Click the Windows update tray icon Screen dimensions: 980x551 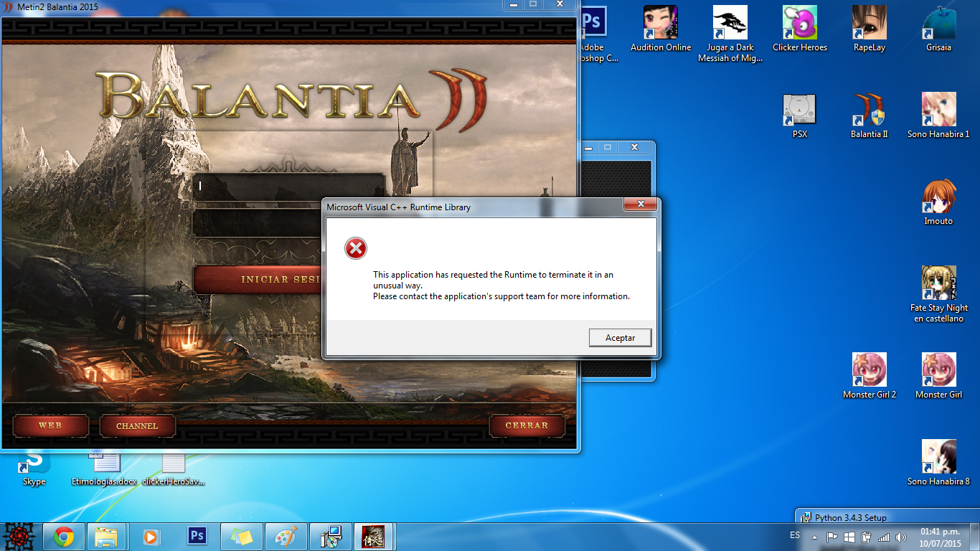(x=849, y=537)
